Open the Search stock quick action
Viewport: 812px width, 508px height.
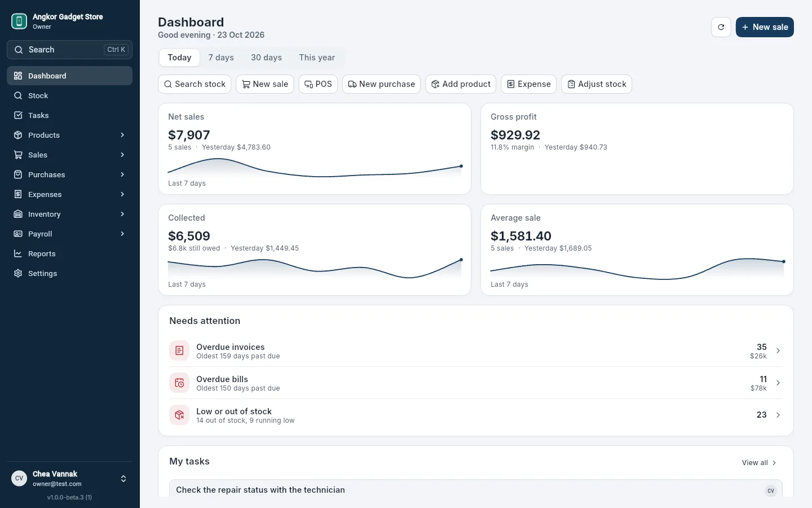click(x=195, y=84)
